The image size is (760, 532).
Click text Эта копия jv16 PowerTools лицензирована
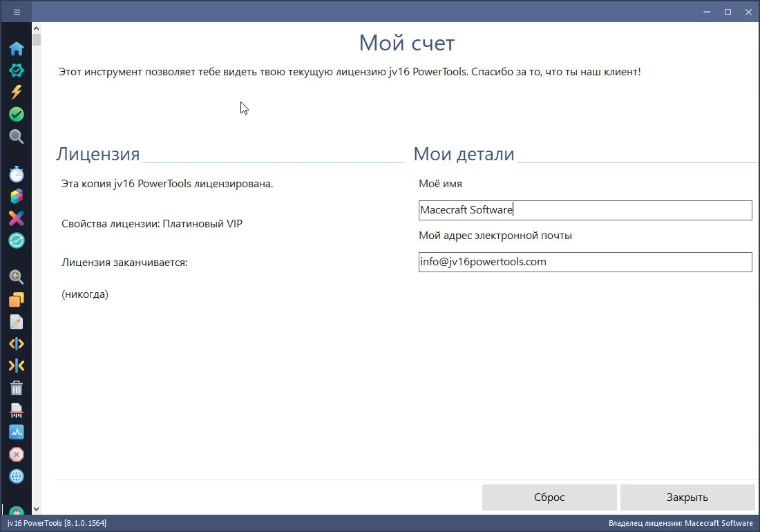coord(167,184)
